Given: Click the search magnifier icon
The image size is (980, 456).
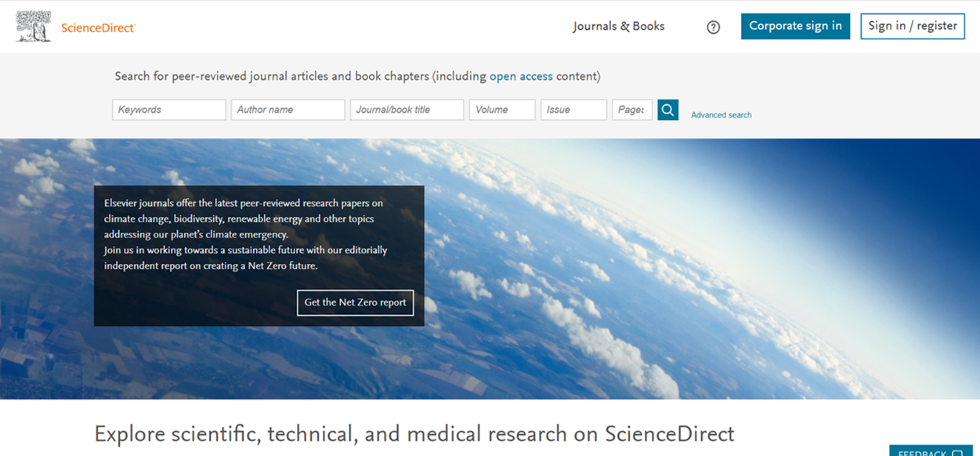Looking at the screenshot, I should tap(667, 110).
